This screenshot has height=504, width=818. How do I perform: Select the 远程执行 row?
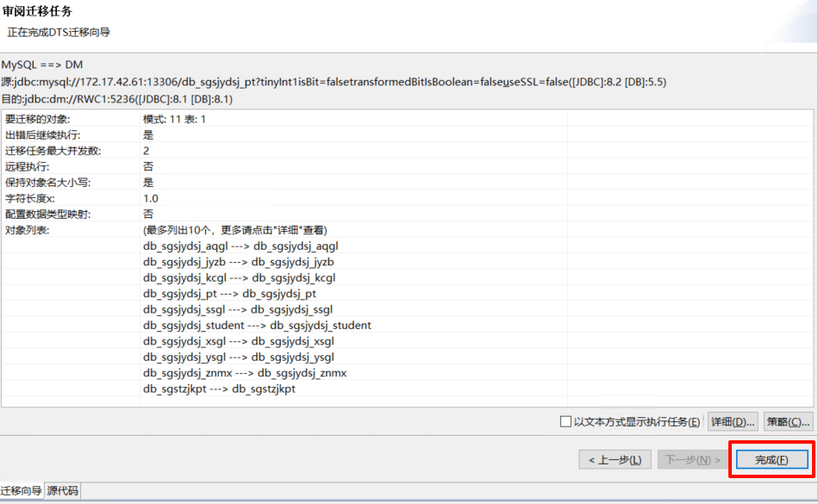28,166
